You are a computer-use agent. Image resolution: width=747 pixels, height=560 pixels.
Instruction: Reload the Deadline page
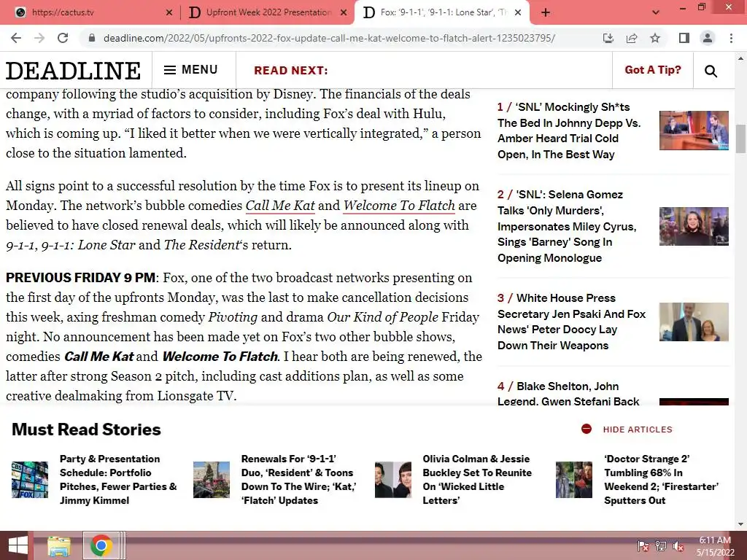click(63, 38)
